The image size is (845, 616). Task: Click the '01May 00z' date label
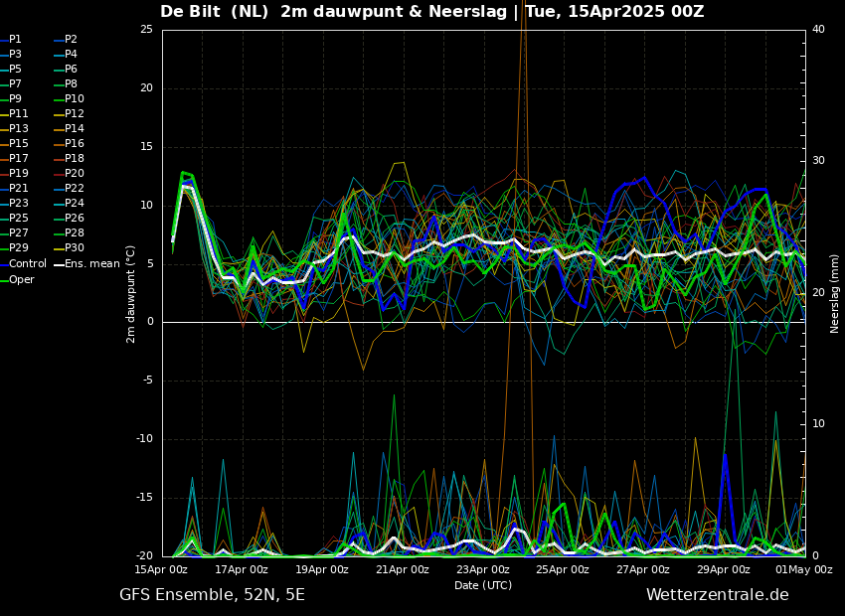(804, 569)
